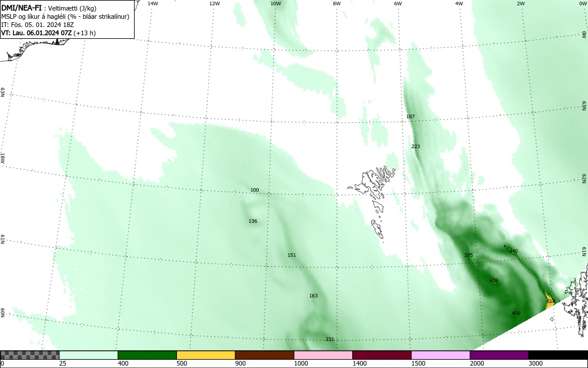Click the 14W longitude label
This screenshot has height=368, width=588.
tap(152, 4)
